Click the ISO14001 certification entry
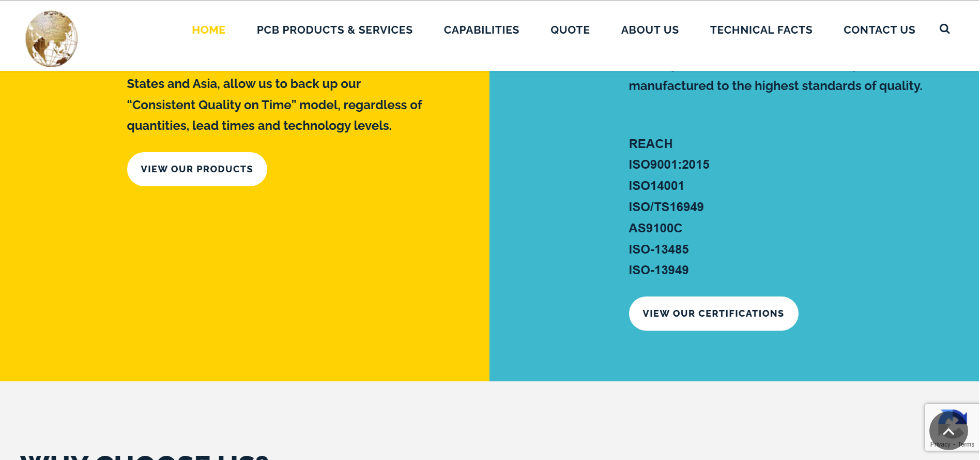Viewport: 980px width, 460px height. (x=656, y=186)
